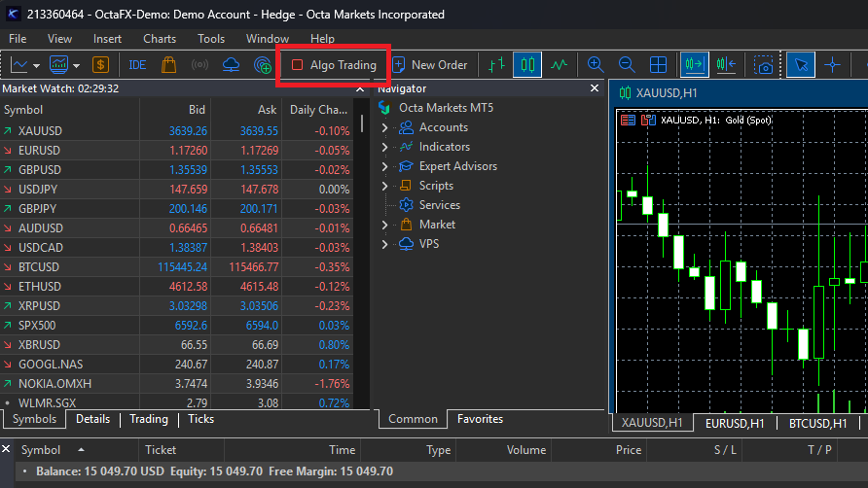The height and width of the screenshot is (488, 868).
Task: Expand the Expert Advisors tree node
Action: (384, 166)
